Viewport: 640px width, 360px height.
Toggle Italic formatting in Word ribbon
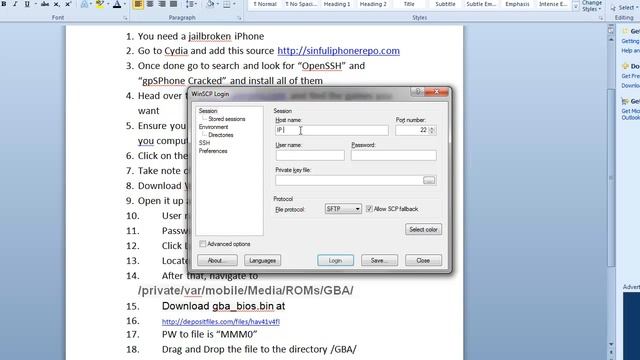pyautogui.click(x=15, y=4)
